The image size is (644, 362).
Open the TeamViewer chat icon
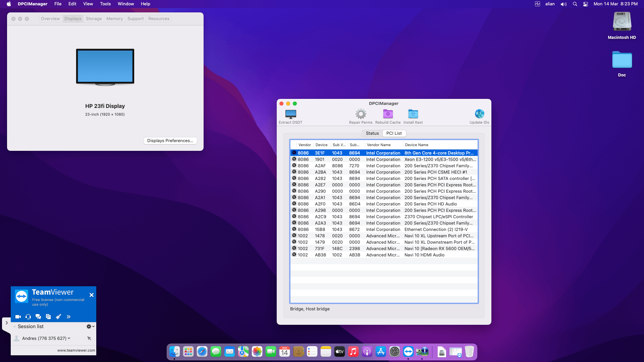tap(38, 317)
